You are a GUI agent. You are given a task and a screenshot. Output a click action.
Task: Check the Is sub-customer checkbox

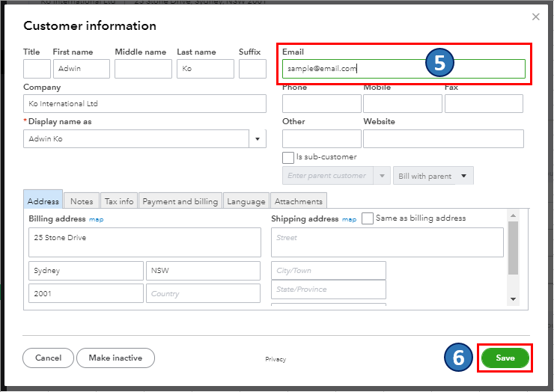pyautogui.click(x=288, y=158)
